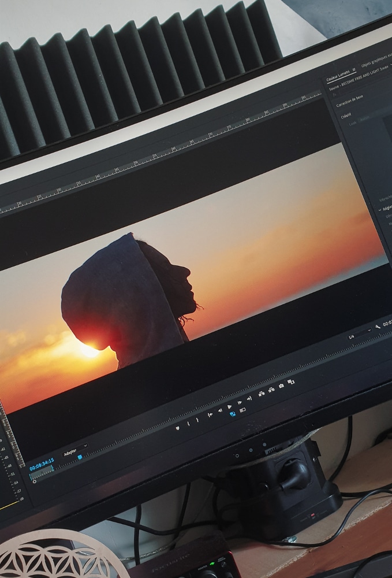Open the 1/4 playback resolution dropdown
Screen dimensions: 392x578
point(360,334)
